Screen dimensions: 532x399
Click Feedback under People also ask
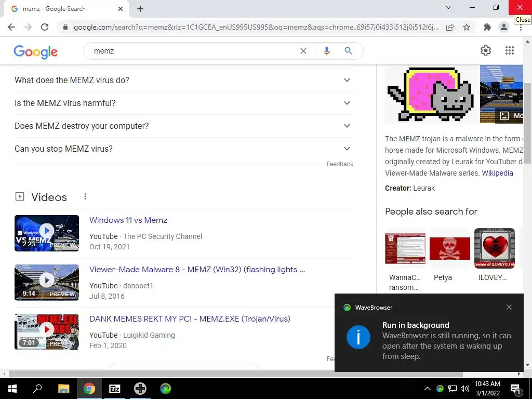click(x=340, y=164)
